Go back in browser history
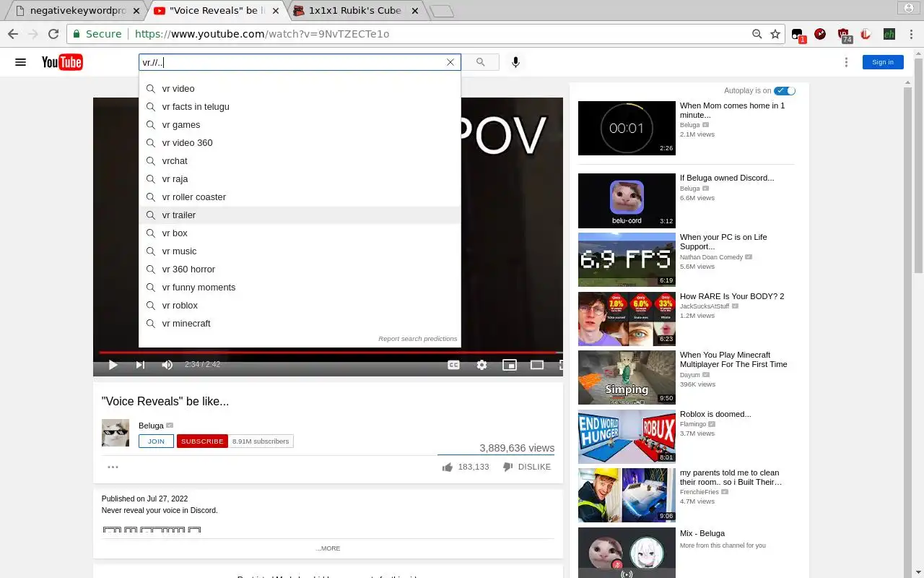The image size is (924, 578). coord(12,34)
